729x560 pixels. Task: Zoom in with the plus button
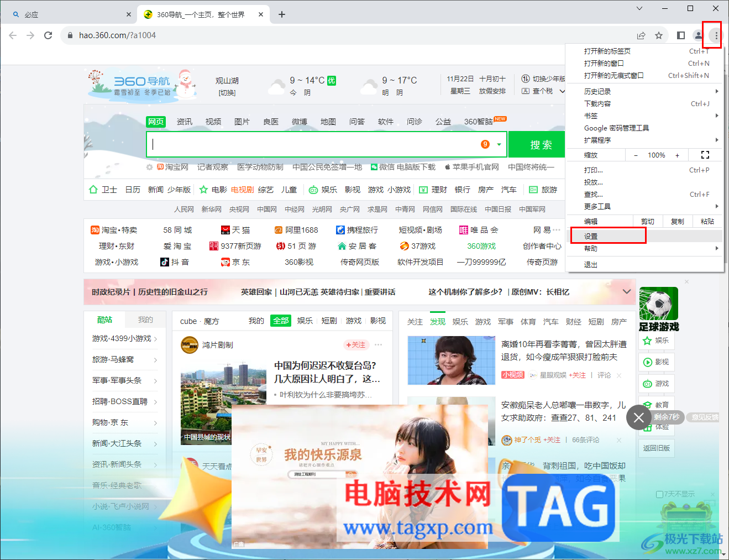[677, 155]
